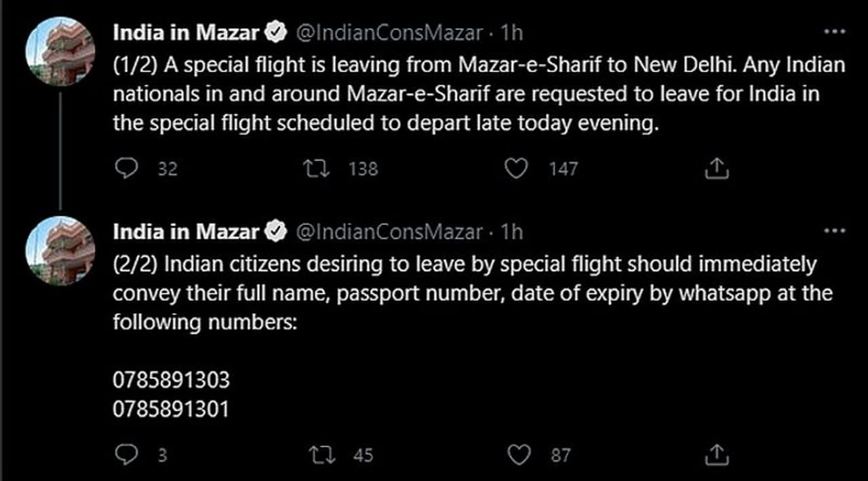Click the first tweet's text body

point(475,96)
